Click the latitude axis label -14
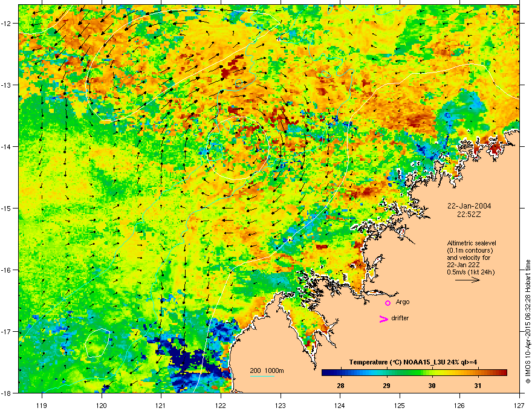 (x=7, y=146)
